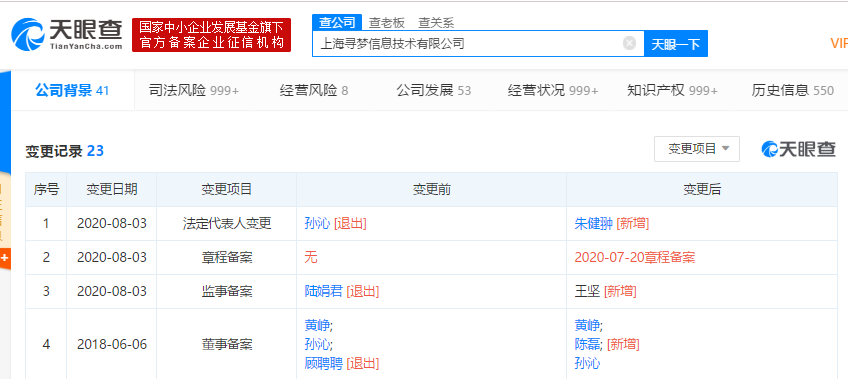Open the 经营状况 999+ tab
The width and height of the screenshot is (848, 379).
tap(553, 90)
